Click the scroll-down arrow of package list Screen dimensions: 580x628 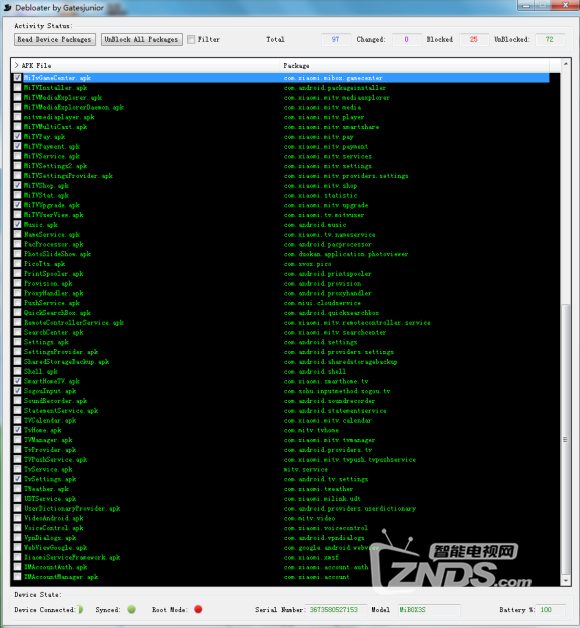click(566, 581)
